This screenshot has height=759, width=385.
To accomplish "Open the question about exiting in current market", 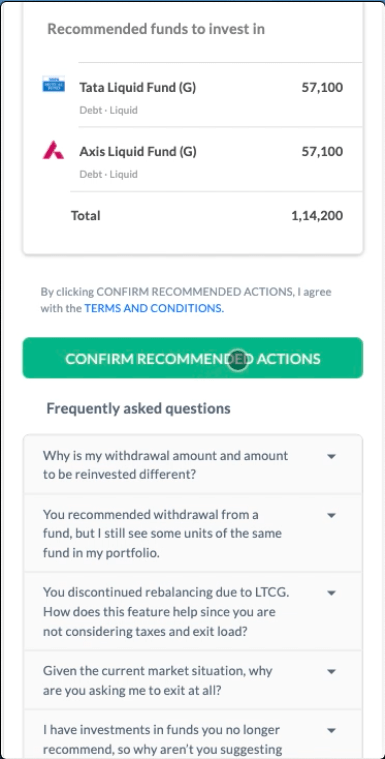I will (x=193, y=681).
